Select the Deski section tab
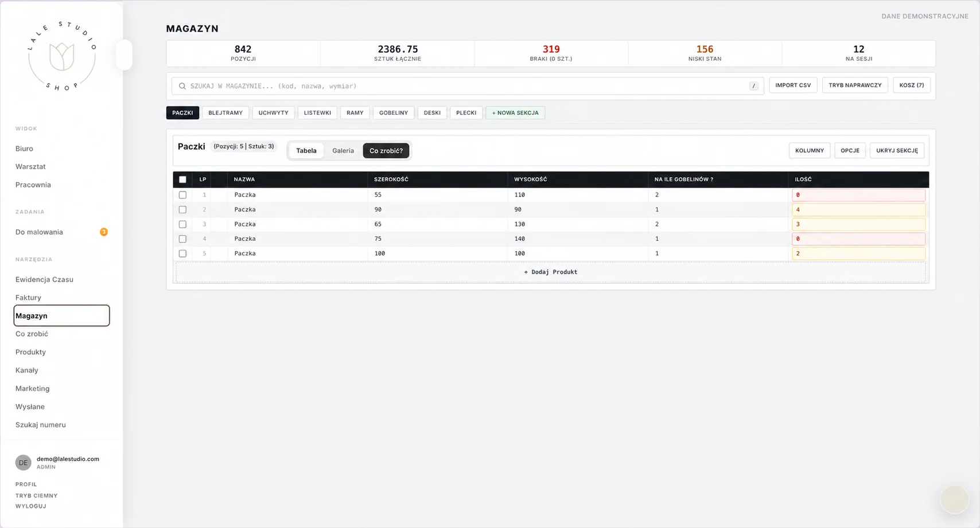This screenshot has height=528, width=980. (432, 113)
